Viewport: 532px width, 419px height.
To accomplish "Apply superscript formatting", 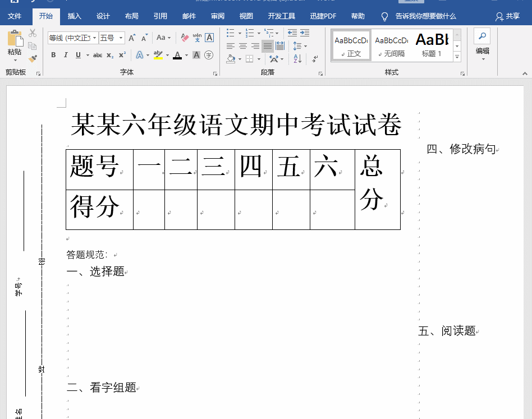I will coord(122,55).
